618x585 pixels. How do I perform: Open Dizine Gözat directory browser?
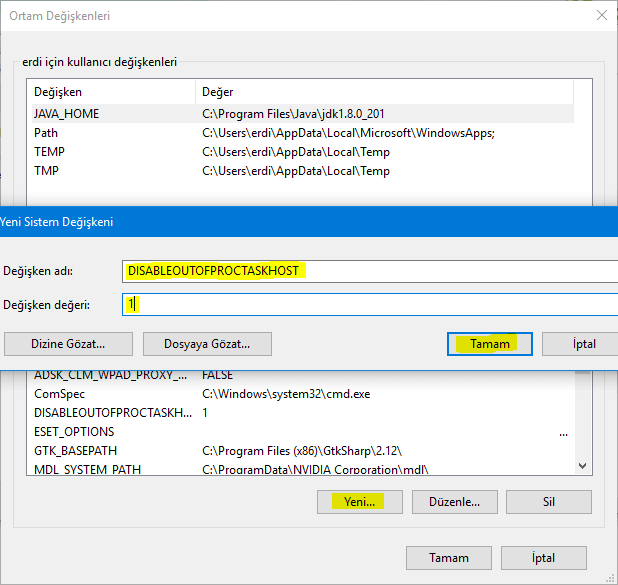click(x=68, y=344)
